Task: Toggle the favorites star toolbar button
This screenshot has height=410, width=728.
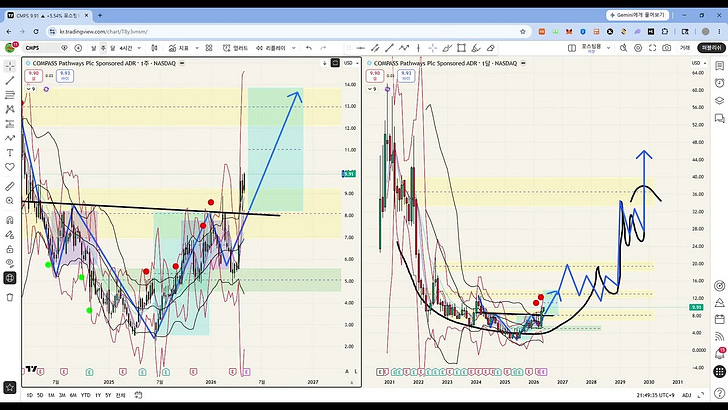Action: click(10, 387)
